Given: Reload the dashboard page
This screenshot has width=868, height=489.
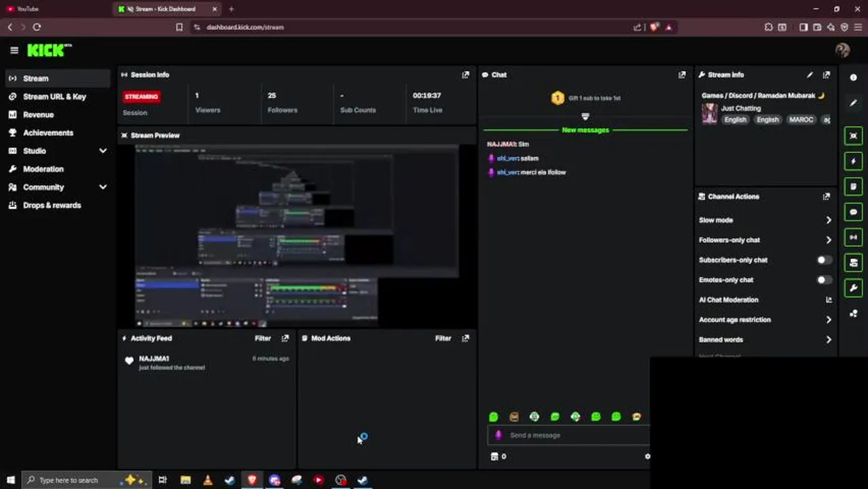Looking at the screenshot, I should pos(37,27).
